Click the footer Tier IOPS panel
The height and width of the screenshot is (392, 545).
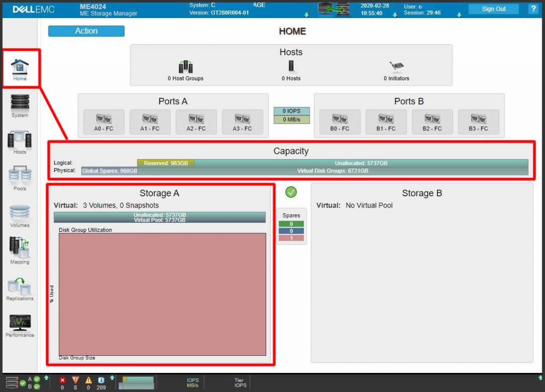pyautogui.click(x=240, y=382)
